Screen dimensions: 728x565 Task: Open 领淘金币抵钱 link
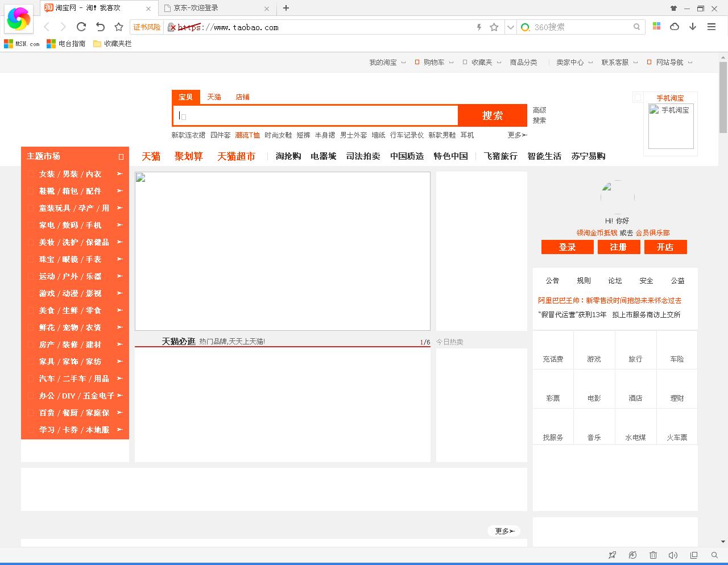(x=597, y=233)
